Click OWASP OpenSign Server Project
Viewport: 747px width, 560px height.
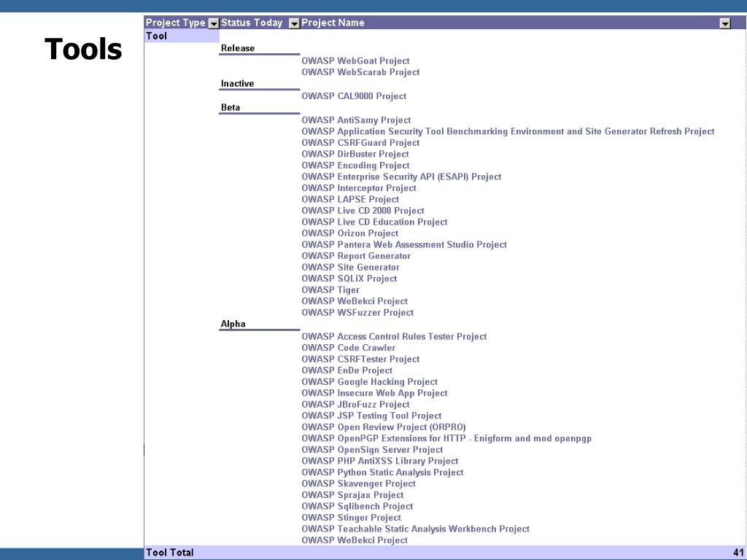[372, 450]
